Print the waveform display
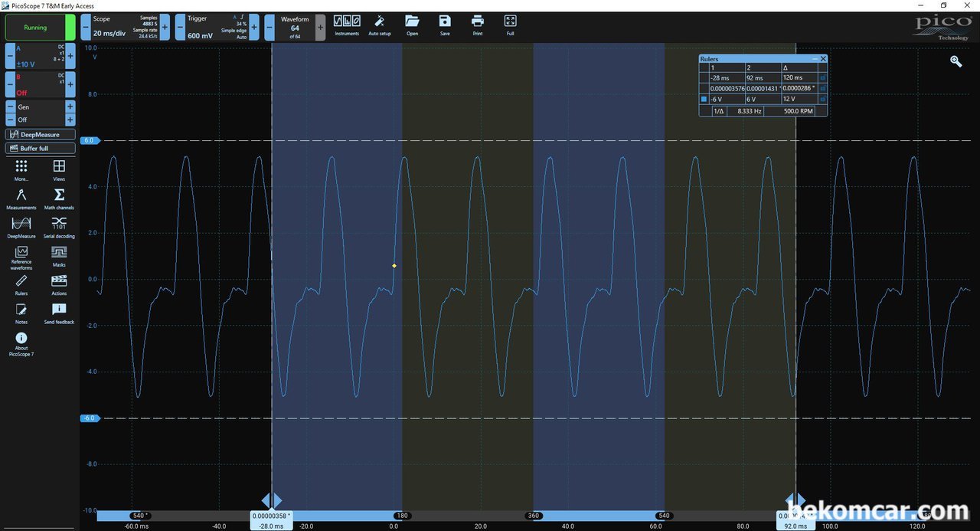Screen dimensions: 980x531 click(x=478, y=25)
